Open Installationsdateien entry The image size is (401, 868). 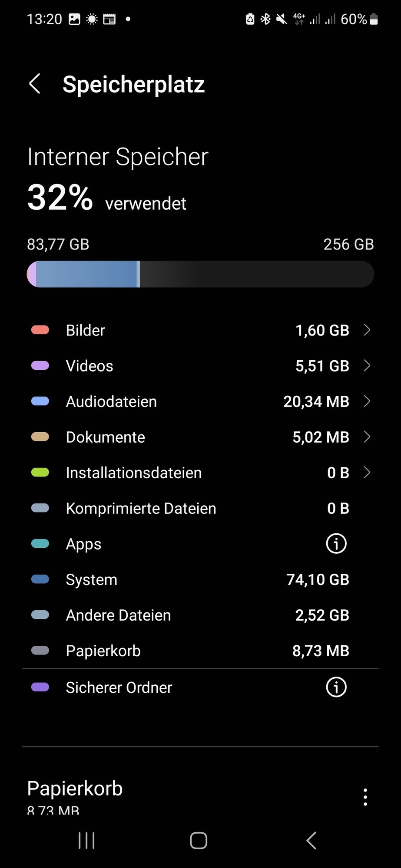pyautogui.click(x=200, y=473)
